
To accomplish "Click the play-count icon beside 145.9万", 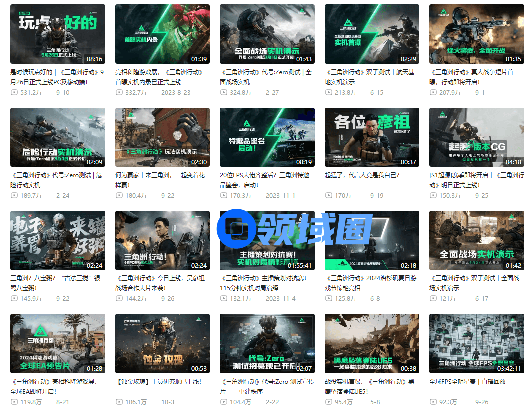I will [x=14, y=299].
